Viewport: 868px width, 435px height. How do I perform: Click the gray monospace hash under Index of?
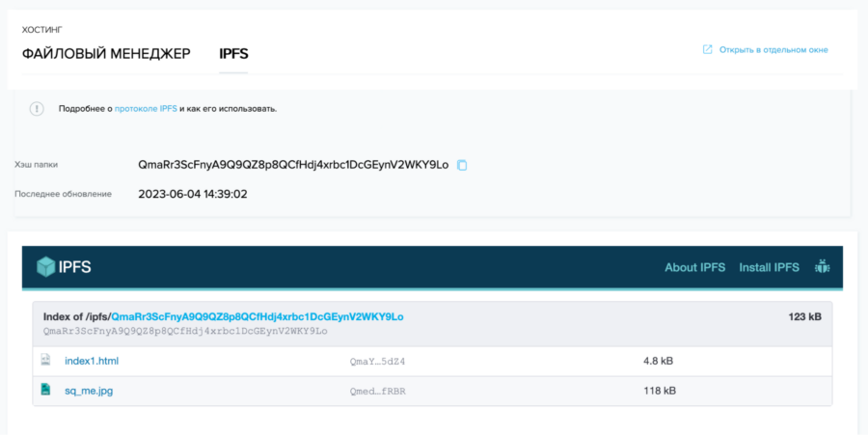185,331
